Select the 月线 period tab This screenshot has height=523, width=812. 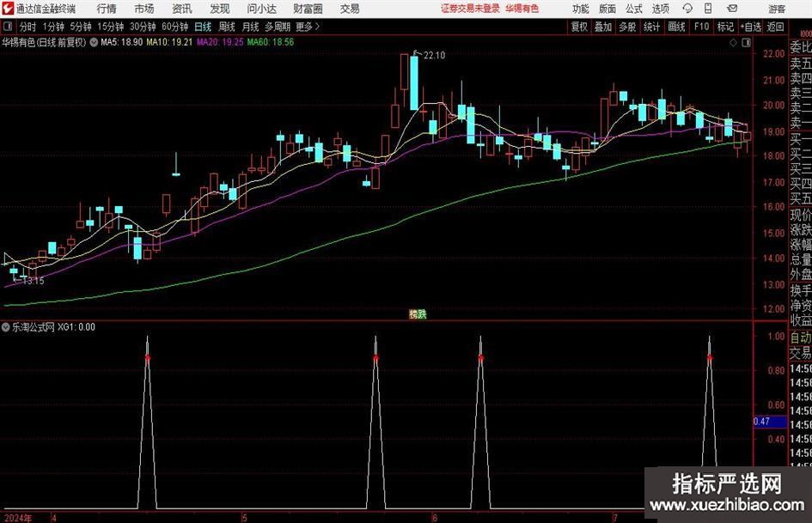[x=250, y=27]
